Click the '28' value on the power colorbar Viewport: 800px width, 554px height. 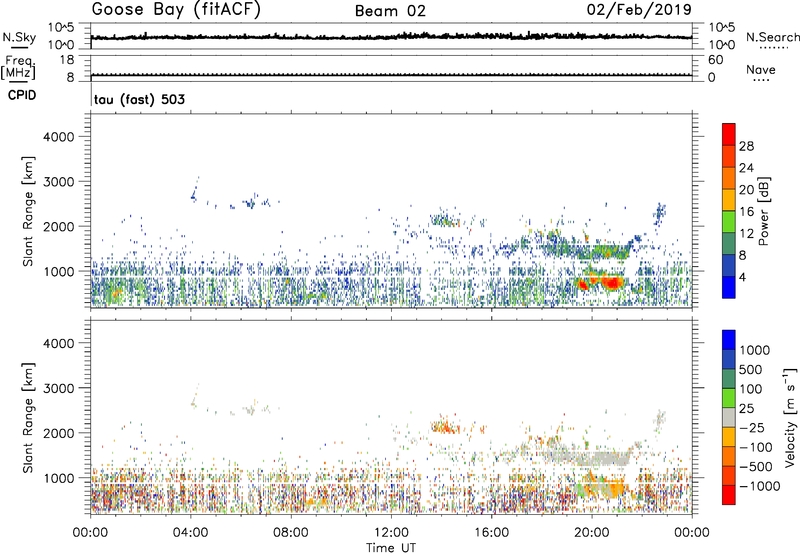[746, 146]
